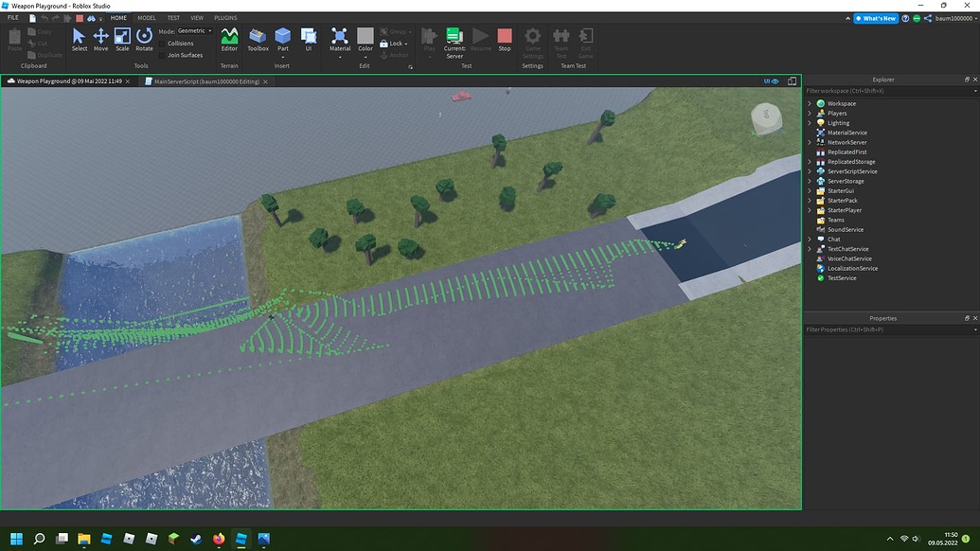Expand the Workspace node in Explorer
Viewport: 980px width, 551px height.
click(x=810, y=103)
